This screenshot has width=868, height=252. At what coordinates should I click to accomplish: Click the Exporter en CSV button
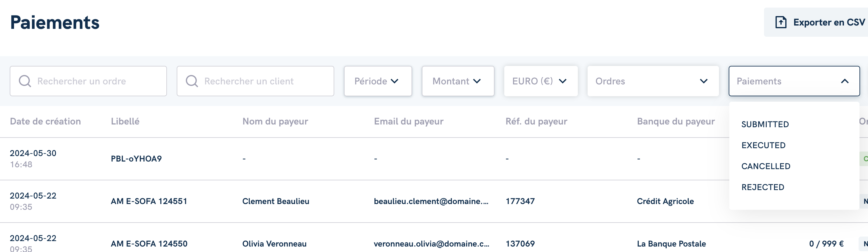pyautogui.click(x=816, y=22)
